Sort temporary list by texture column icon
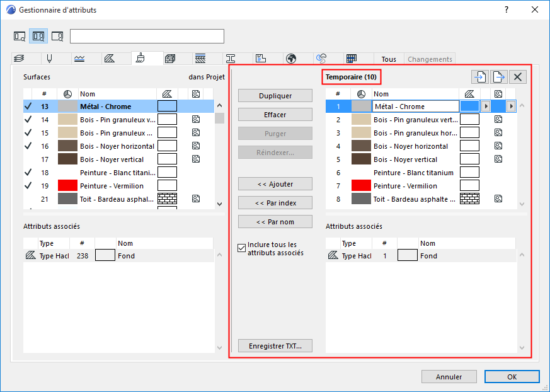Image resolution: width=550 pixels, height=392 pixels. 498,94
